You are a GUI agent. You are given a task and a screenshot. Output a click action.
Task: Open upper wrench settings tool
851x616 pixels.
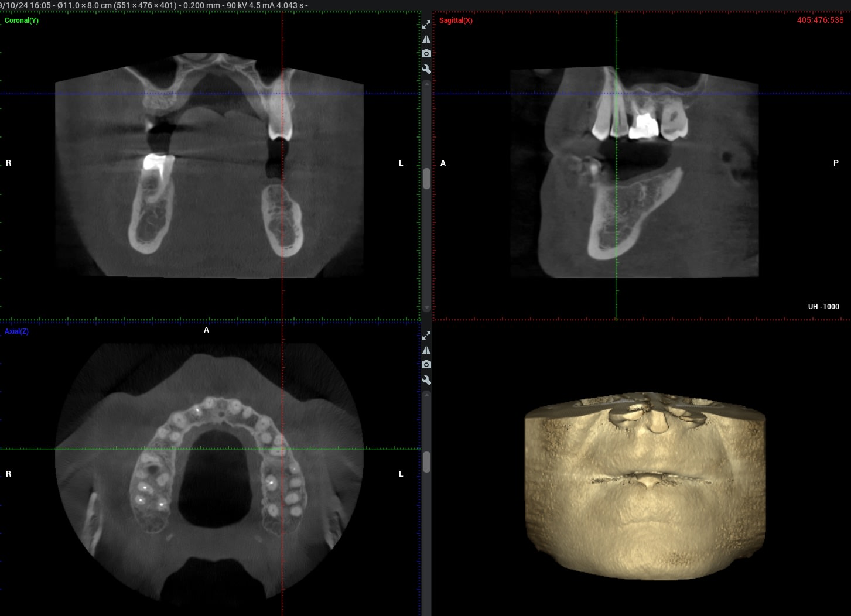426,69
